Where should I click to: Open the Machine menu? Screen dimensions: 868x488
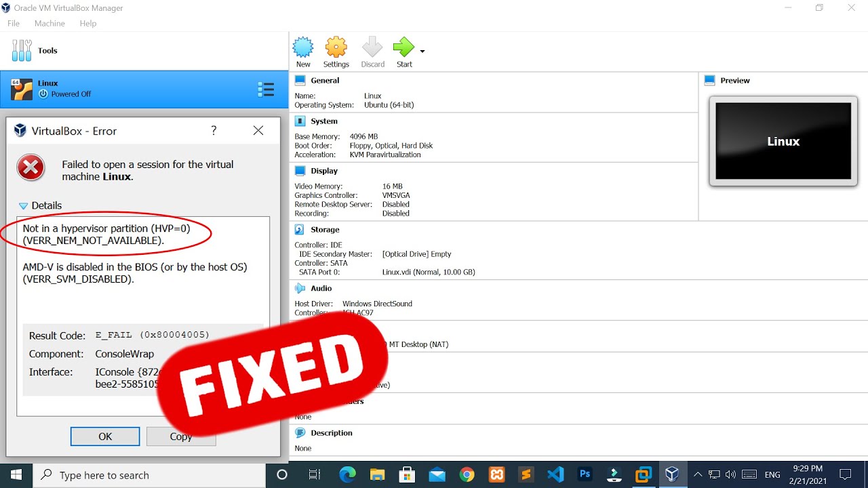[50, 23]
